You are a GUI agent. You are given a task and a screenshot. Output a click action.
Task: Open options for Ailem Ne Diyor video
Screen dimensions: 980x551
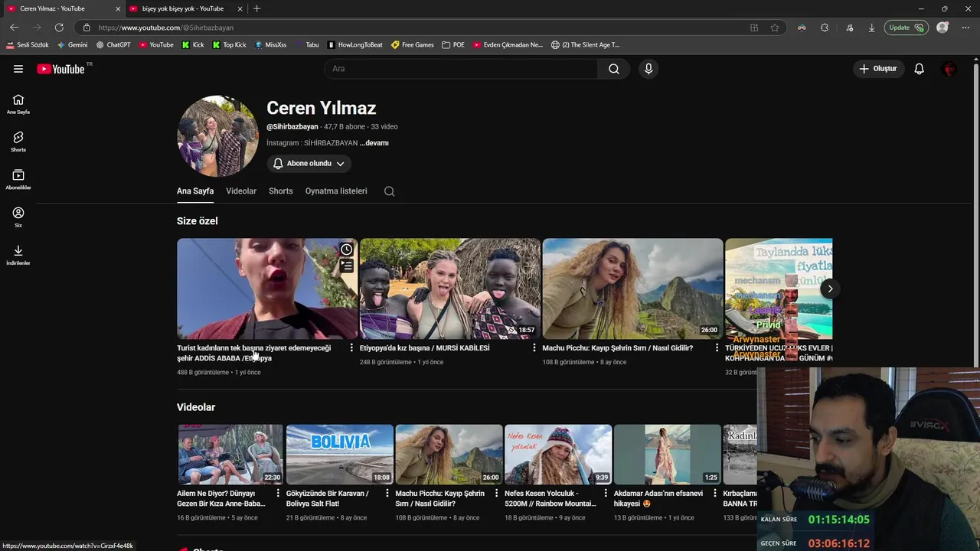coord(278,494)
